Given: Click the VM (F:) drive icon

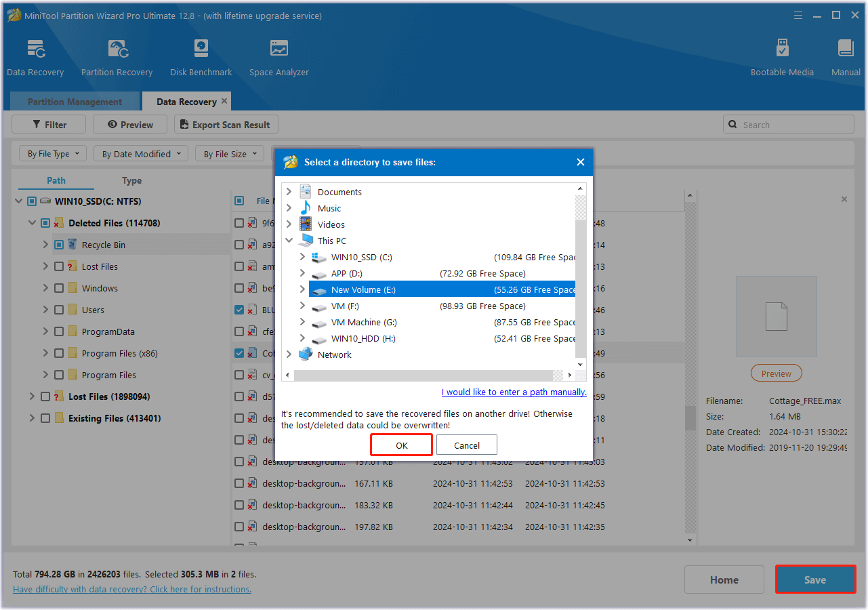Looking at the screenshot, I should 319,306.
